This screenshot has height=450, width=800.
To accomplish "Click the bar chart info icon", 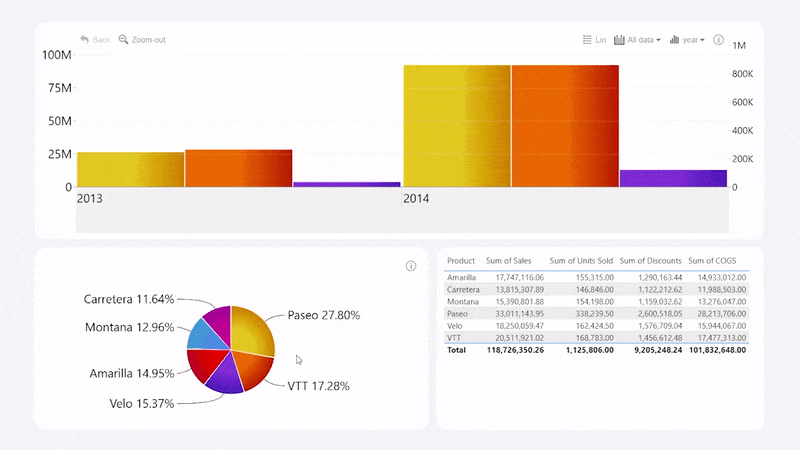I will 718,40.
